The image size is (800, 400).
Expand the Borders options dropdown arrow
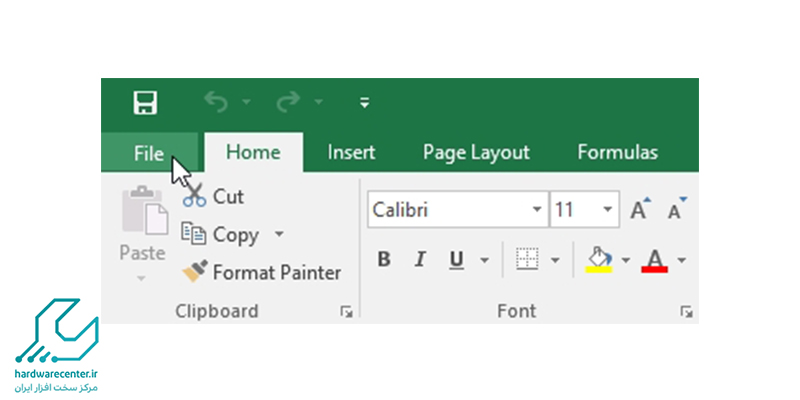(555, 261)
